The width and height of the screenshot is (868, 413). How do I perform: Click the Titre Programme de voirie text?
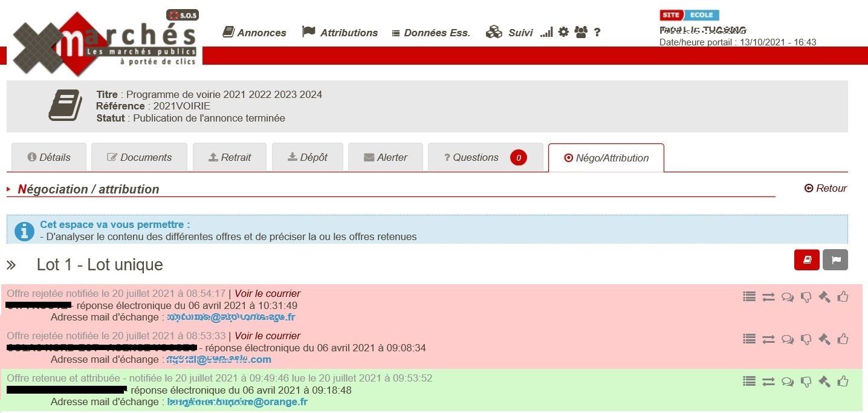click(209, 94)
